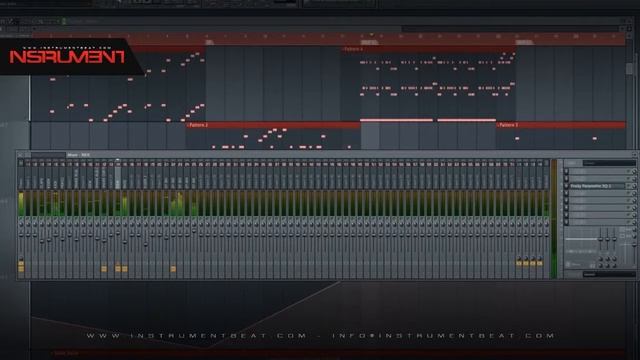
Task: Toggle mixer track 14 mute LED
Action: 118,218
